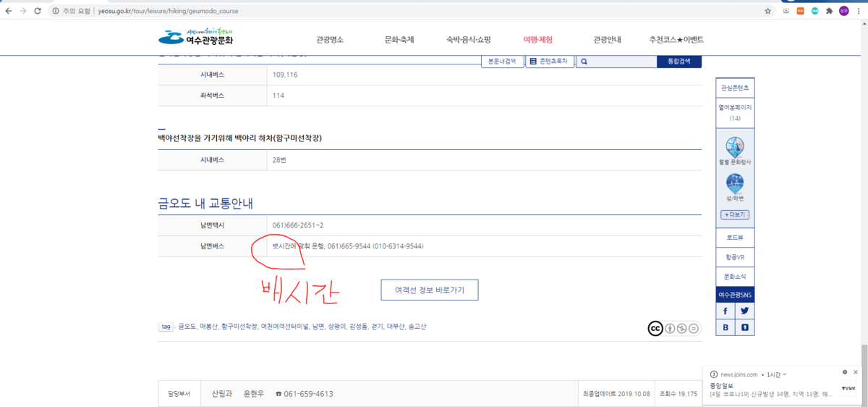Click the 금오도 tag
868x407 pixels.
(x=187, y=327)
